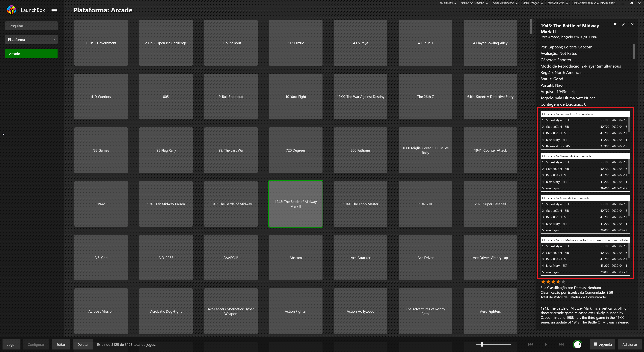Viewport: 644px width, 352px height.
Task: Click the Gêneros: Shooter text
Action: point(556,60)
